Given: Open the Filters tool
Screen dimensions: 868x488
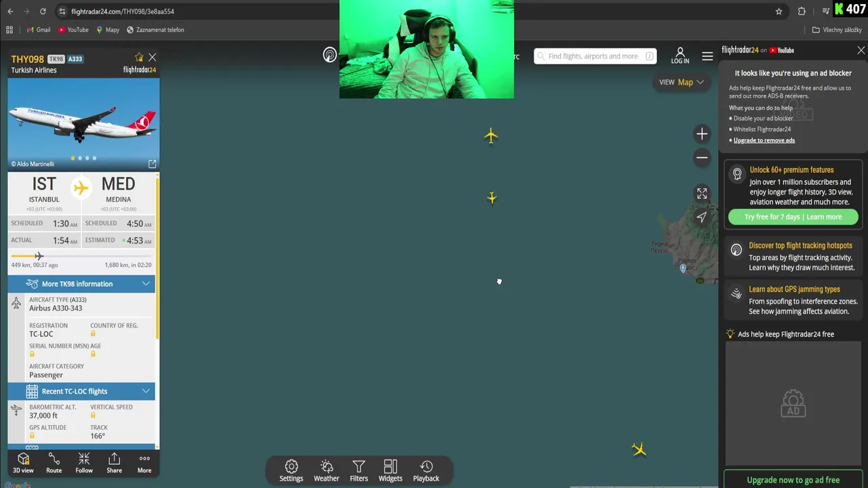Looking at the screenshot, I should [359, 471].
